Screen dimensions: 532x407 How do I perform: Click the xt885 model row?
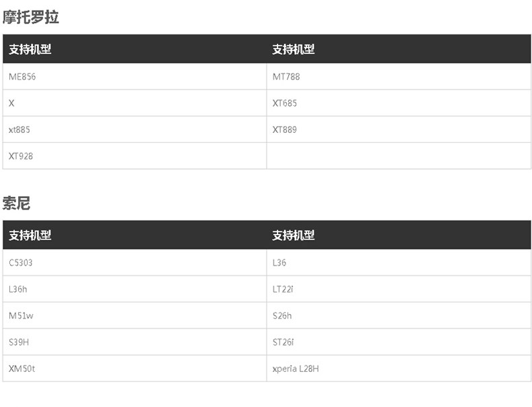coord(20,129)
